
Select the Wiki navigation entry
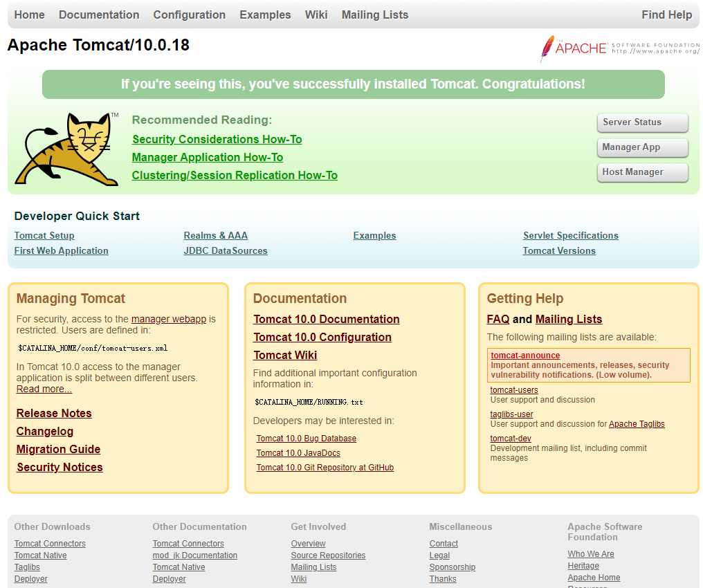pyautogui.click(x=316, y=15)
